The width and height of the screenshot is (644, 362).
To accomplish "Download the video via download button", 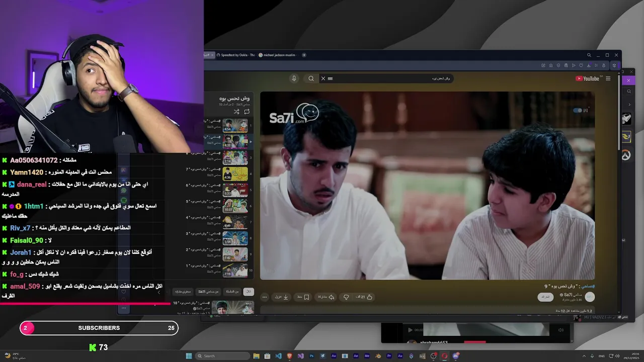I will click(282, 297).
